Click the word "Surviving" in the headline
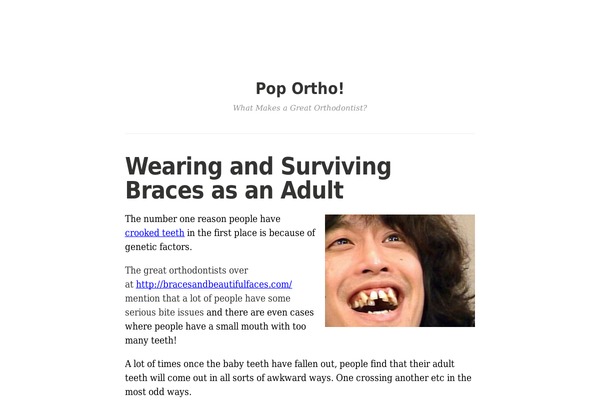Viewport: 600px width, 400px height. [336, 167]
